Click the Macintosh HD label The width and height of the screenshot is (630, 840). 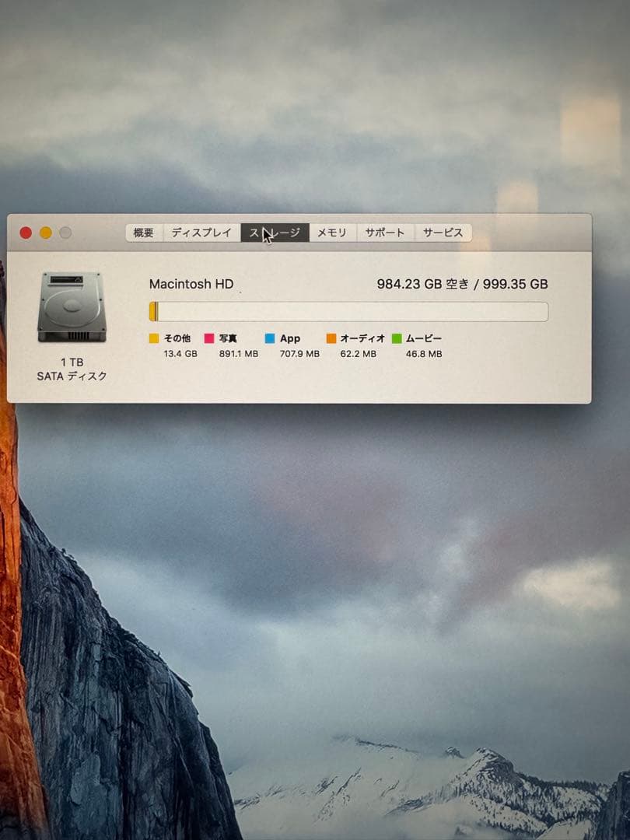(191, 285)
